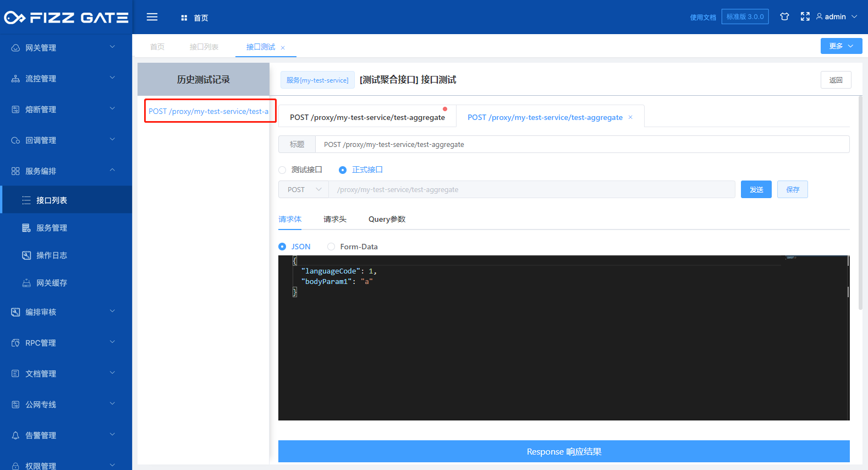868x470 pixels.
Task: Click the RPC管理 icon
Action: click(15, 343)
